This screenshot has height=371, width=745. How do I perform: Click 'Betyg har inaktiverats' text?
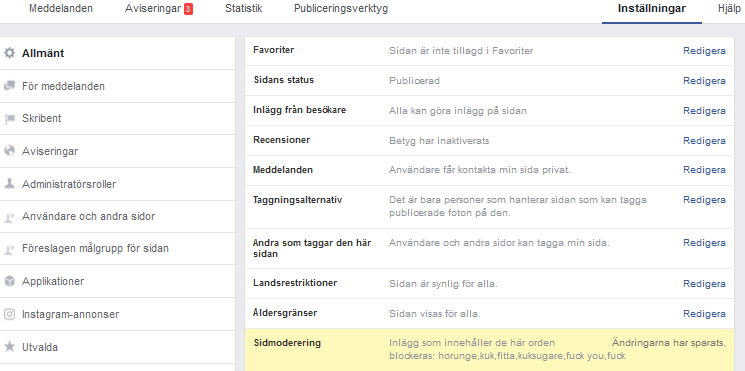439,141
